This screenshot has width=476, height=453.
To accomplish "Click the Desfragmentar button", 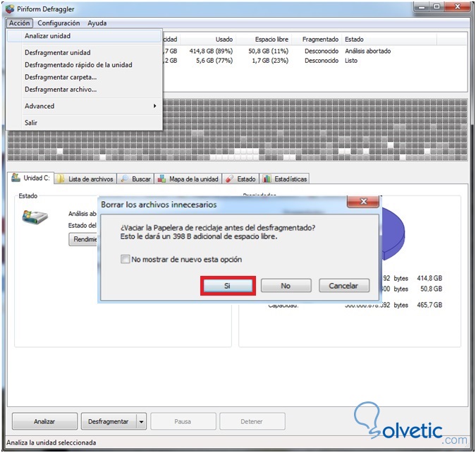I will [109, 421].
